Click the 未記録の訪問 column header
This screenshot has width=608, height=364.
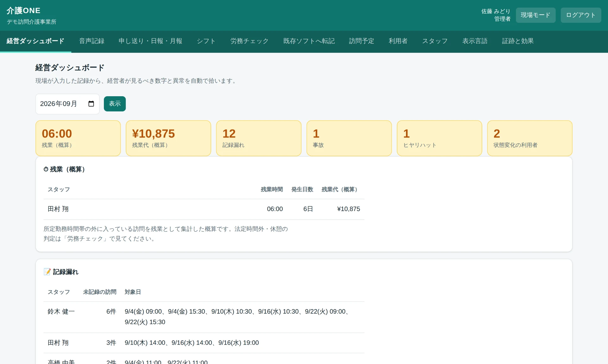point(100,292)
